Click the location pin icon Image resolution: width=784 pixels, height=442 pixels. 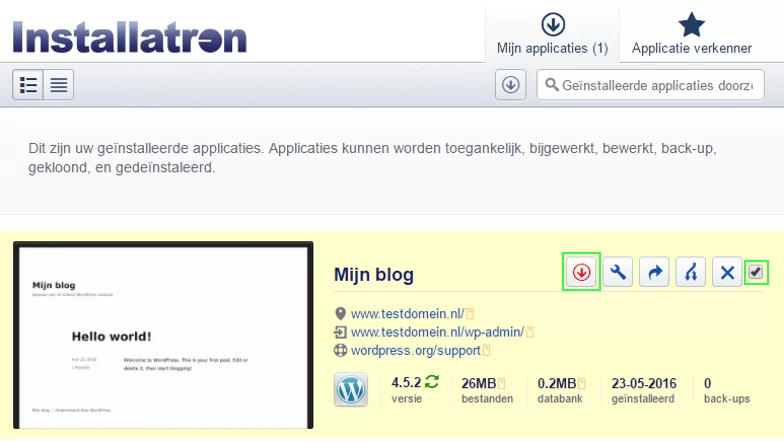340,314
